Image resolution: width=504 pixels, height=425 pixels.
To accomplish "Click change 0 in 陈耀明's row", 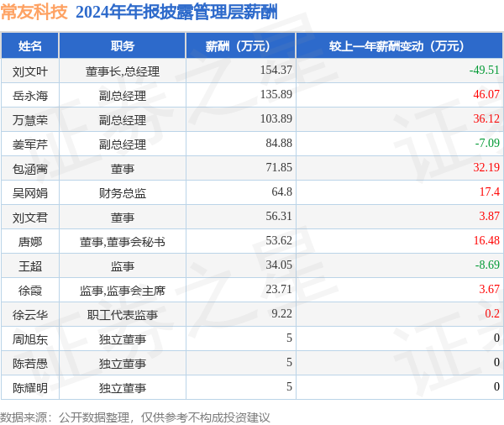I will pos(496,386).
